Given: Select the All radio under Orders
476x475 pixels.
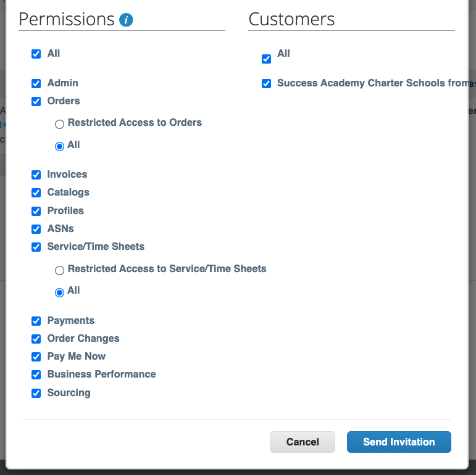Looking at the screenshot, I should [x=60, y=146].
